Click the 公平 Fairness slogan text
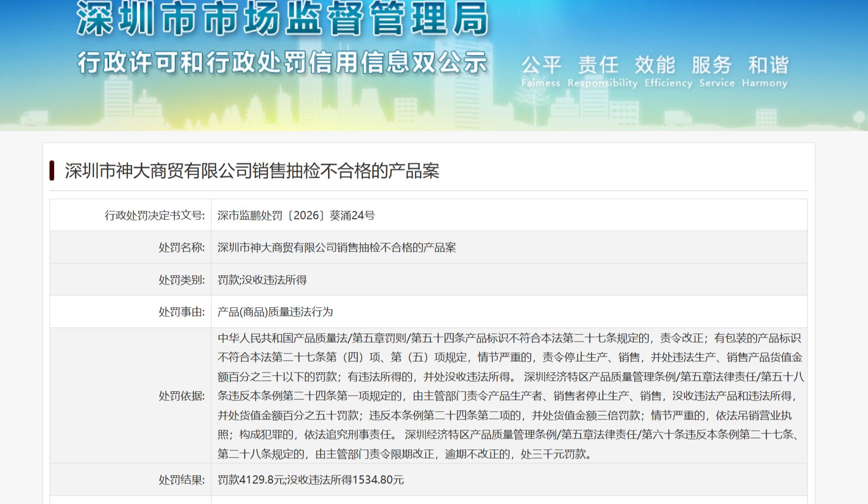 click(x=541, y=72)
